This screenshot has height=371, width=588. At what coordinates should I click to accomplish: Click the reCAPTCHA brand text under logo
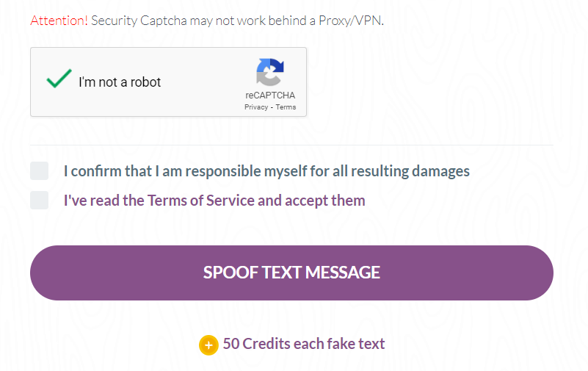pos(270,96)
